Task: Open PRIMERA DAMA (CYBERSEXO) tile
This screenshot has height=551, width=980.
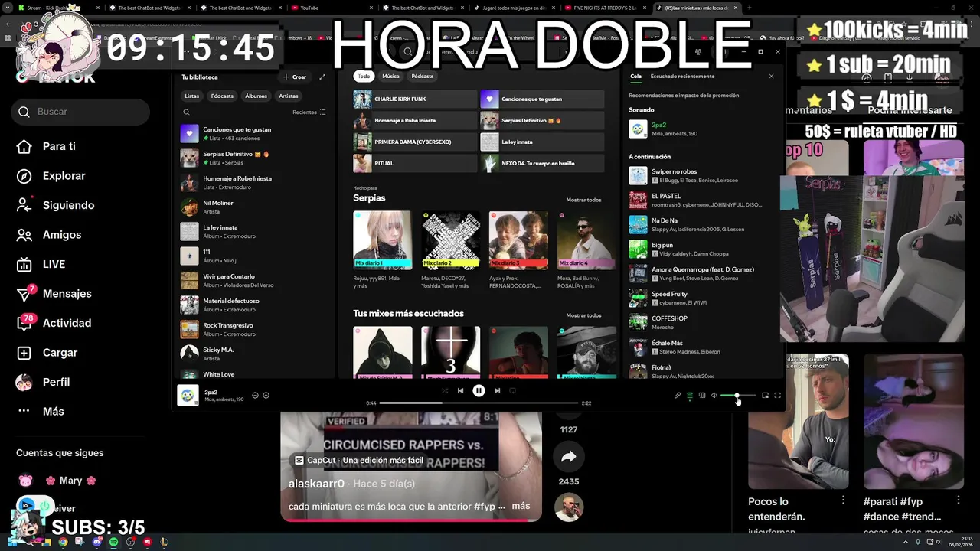Action: pyautogui.click(x=415, y=142)
